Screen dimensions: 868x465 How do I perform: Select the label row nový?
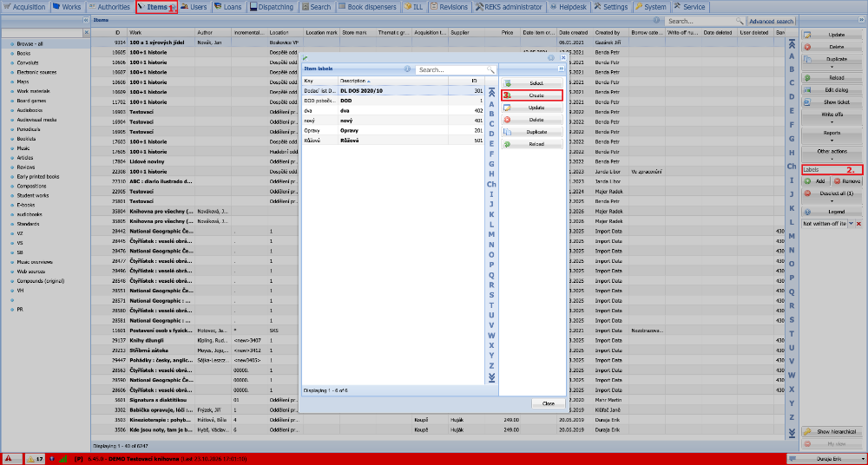click(392, 121)
